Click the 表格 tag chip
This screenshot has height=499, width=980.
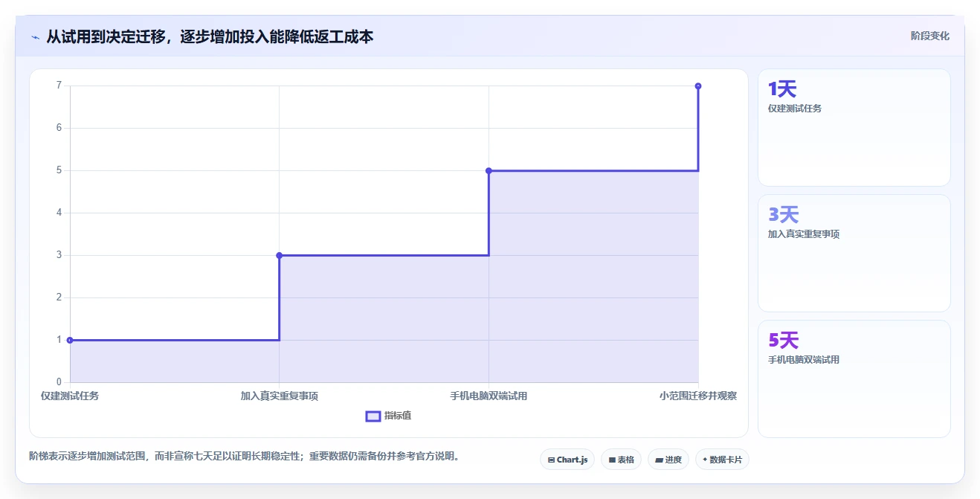pyautogui.click(x=621, y=460)
